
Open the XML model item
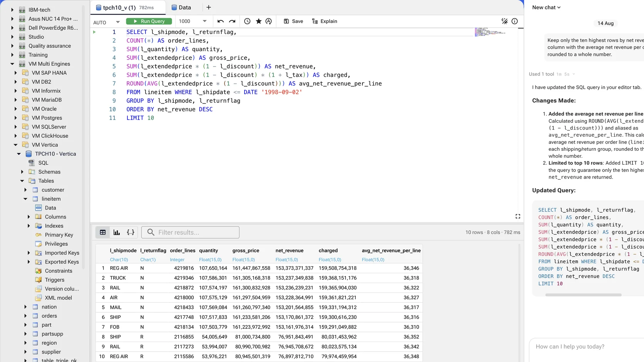(58, 298)
